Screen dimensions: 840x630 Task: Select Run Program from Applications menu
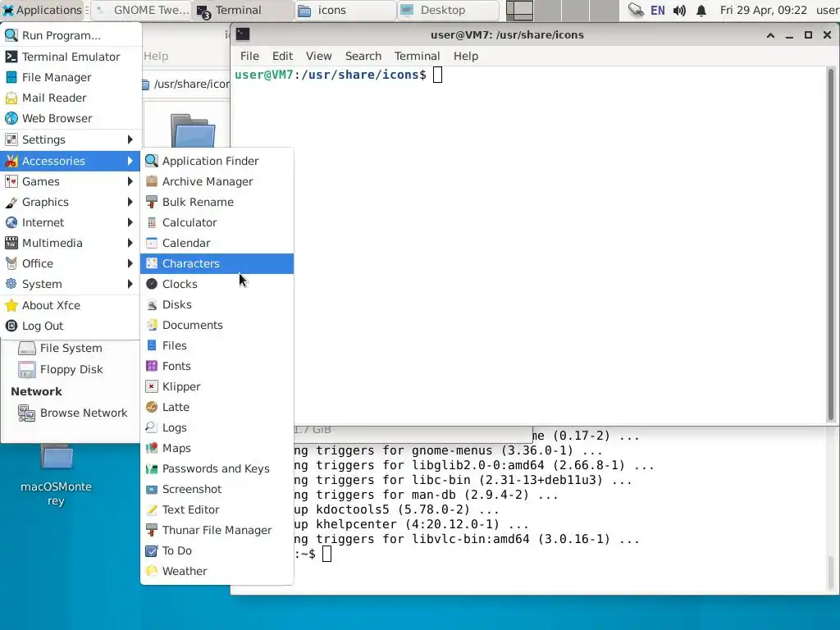point(71,35)
